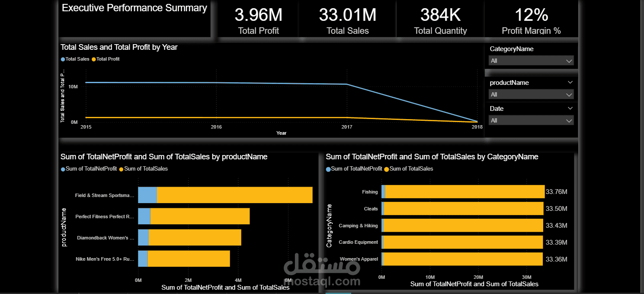The width and height of the screenshot is (644, 294).
Task: Collapse the Date slicer header chevron
Action: click(x=570, y=108)
